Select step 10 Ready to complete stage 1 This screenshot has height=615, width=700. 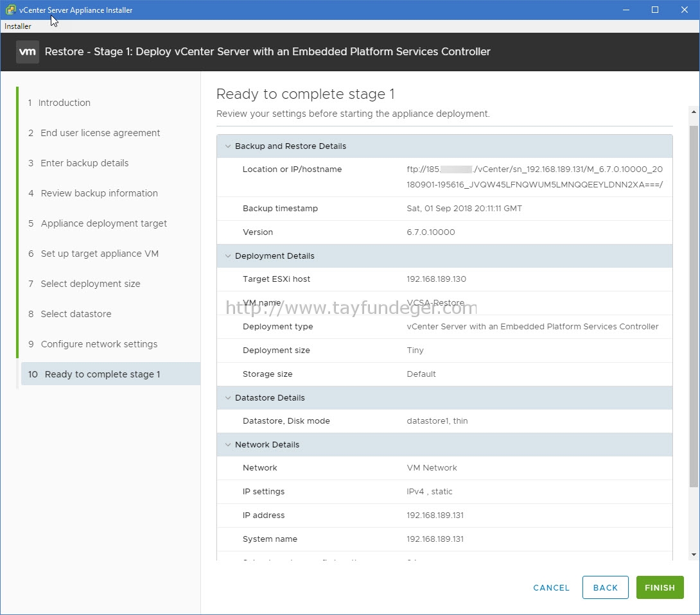coord(110,374)
